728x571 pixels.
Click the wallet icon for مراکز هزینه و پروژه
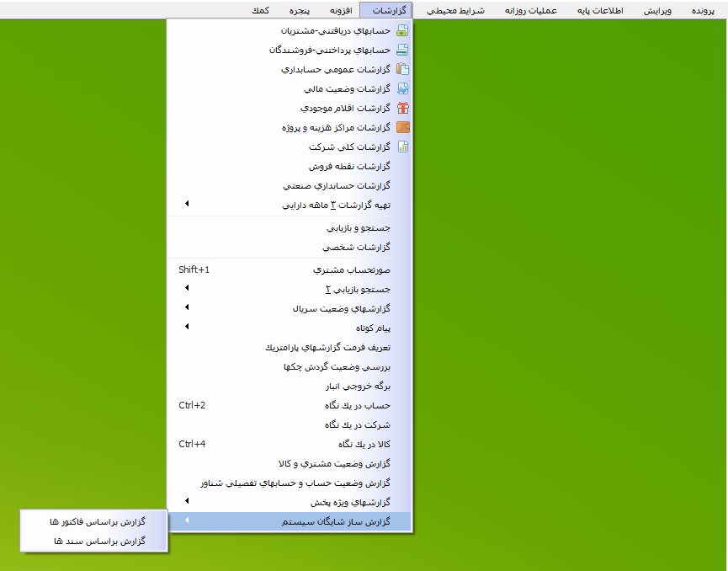(x=402, y=127)
